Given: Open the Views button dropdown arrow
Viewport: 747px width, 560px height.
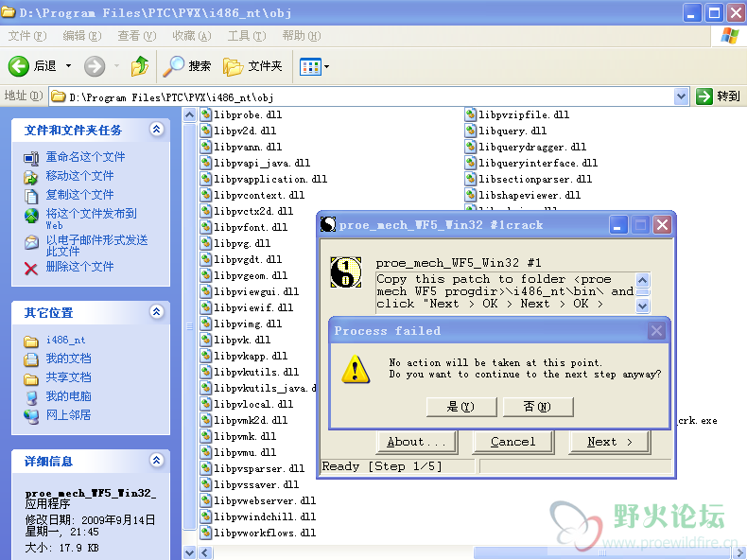Looking at the screenshot, I should point(327,67).
